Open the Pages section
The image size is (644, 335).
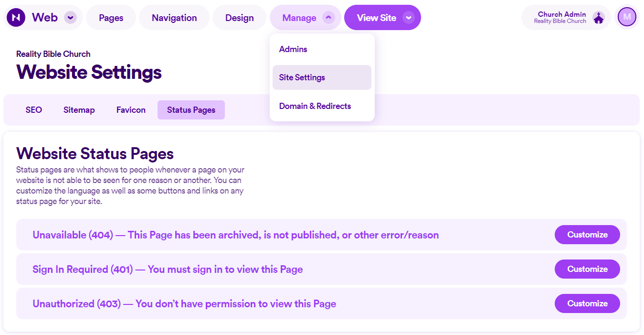(110, 17)
